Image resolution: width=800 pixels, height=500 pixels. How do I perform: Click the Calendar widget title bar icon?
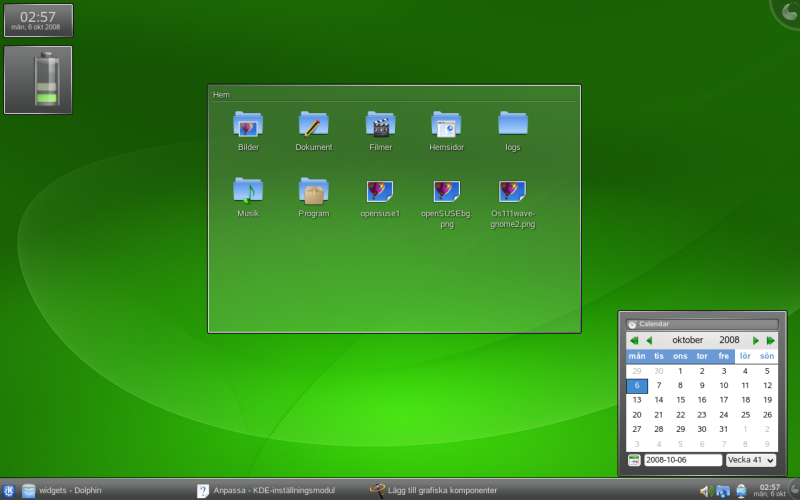pos(633,324)
